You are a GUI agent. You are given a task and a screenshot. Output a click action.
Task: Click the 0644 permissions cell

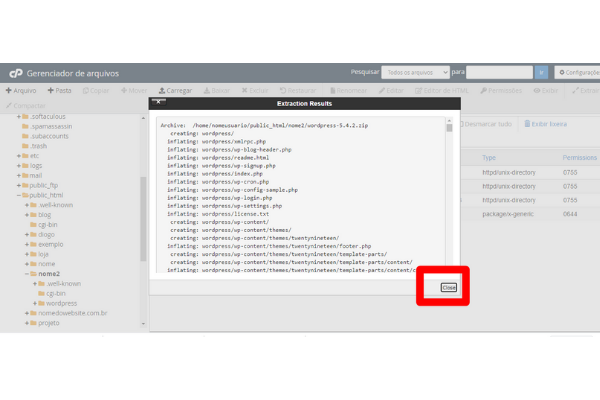coord(570,214)
